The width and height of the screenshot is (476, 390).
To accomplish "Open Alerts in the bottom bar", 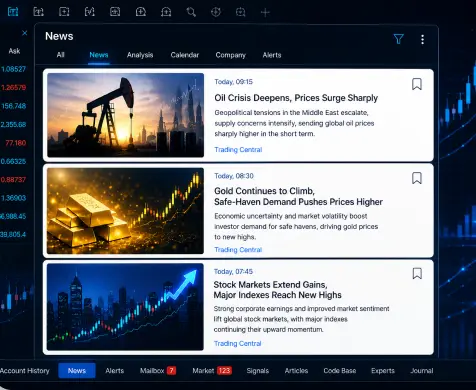I will [x=114, y=371].
